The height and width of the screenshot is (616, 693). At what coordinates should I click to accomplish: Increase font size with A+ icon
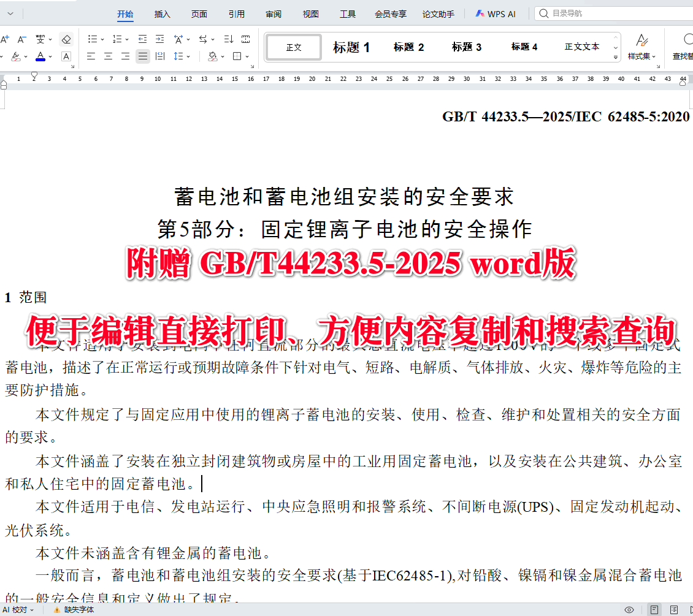(4, 39)
